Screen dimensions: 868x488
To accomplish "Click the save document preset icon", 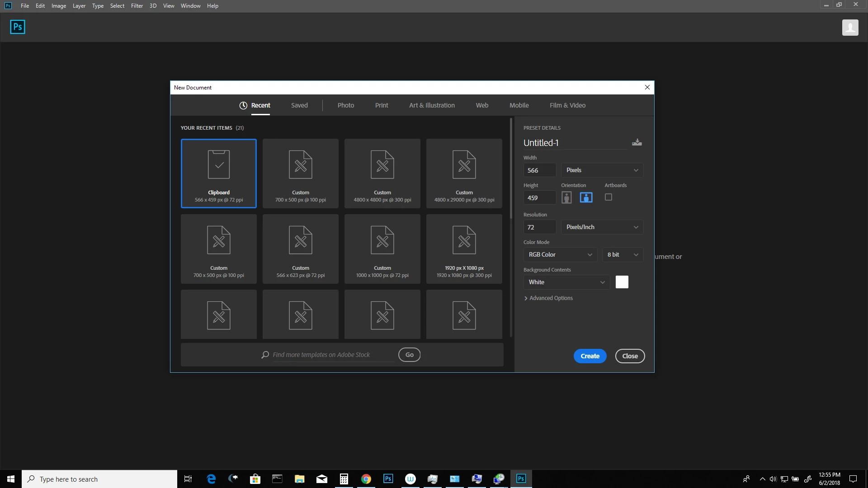I will point(637,142).
